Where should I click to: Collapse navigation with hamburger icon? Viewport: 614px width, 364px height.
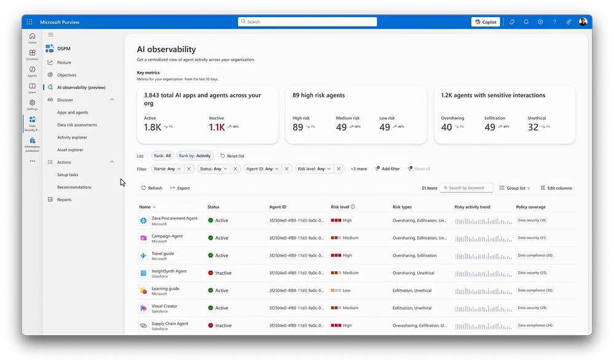coord(50,35)
